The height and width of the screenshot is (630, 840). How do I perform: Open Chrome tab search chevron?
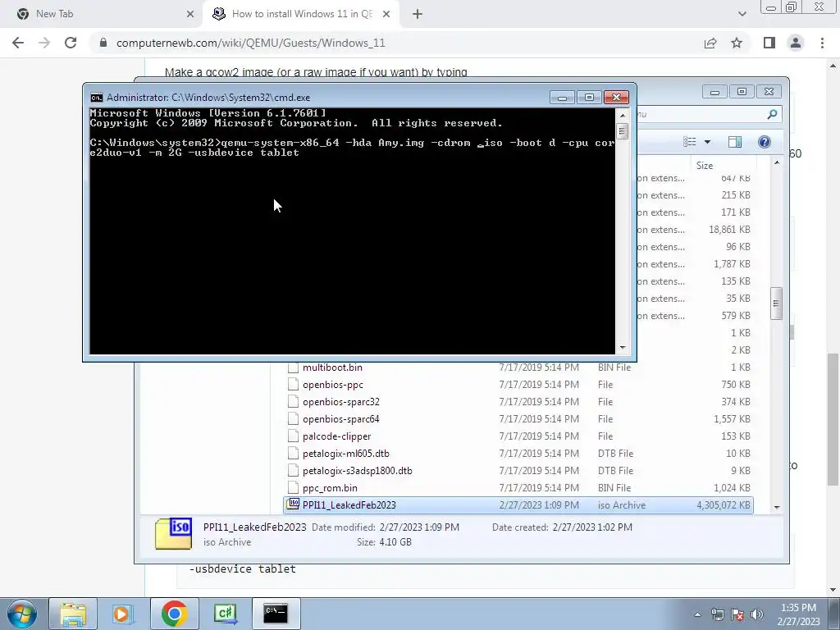point(742,14)
